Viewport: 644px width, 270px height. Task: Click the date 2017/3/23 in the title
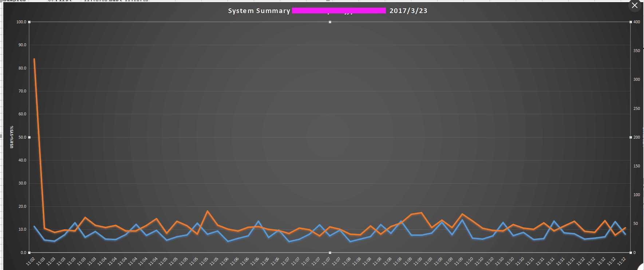click(x=408, y=11)
